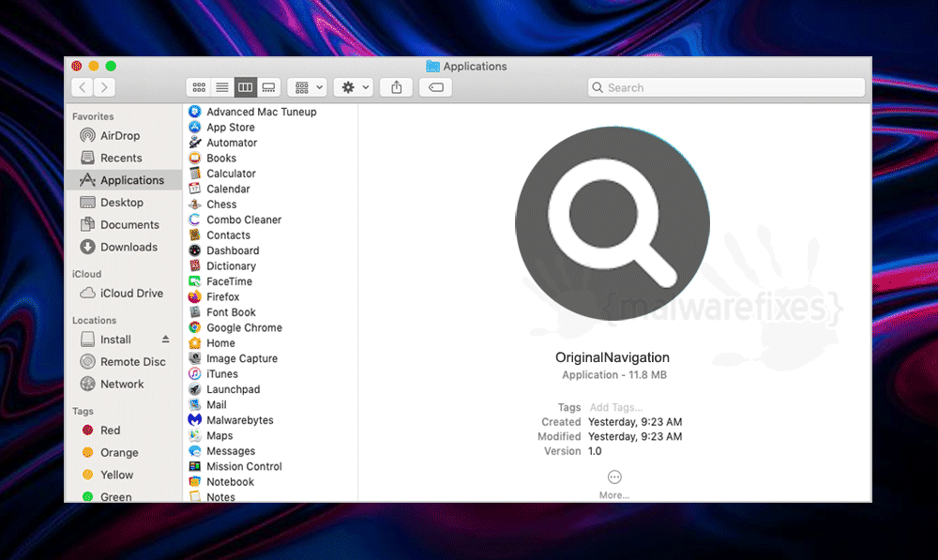
Task: Open the Desktop sidebar folder
Action: point(123,203)
